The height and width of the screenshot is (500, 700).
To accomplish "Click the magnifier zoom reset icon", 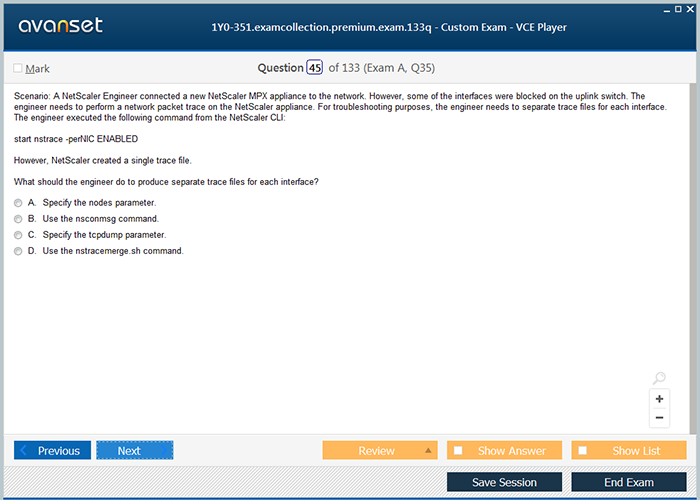I will [659, 378].
